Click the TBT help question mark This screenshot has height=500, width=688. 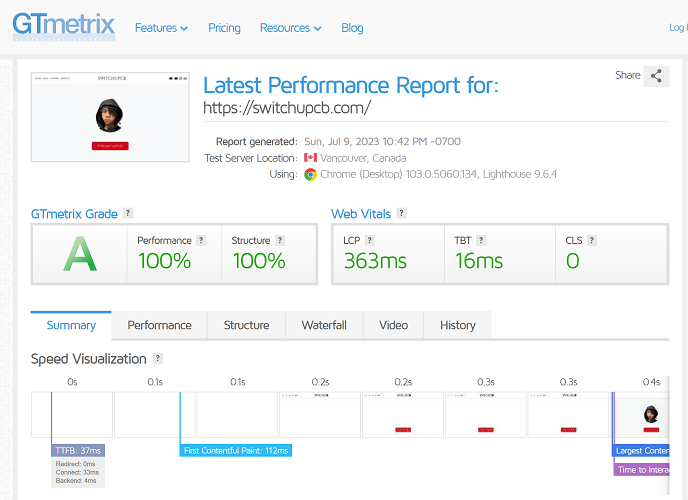click(481, 240)
